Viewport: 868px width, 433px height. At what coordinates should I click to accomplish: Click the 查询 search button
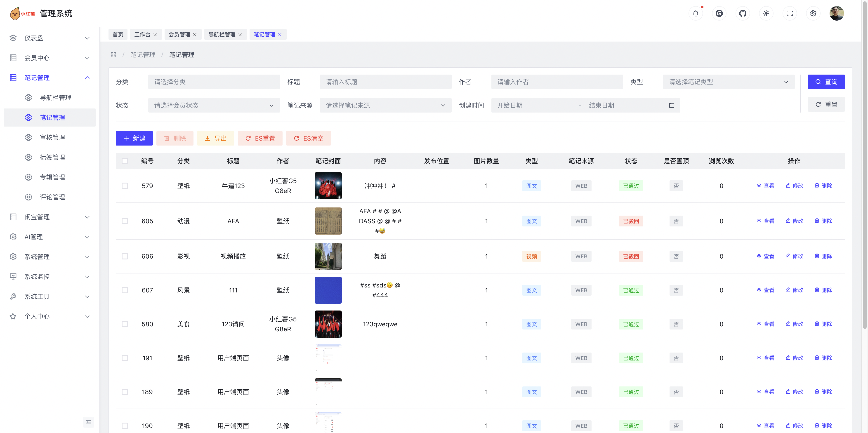point(826,82)
